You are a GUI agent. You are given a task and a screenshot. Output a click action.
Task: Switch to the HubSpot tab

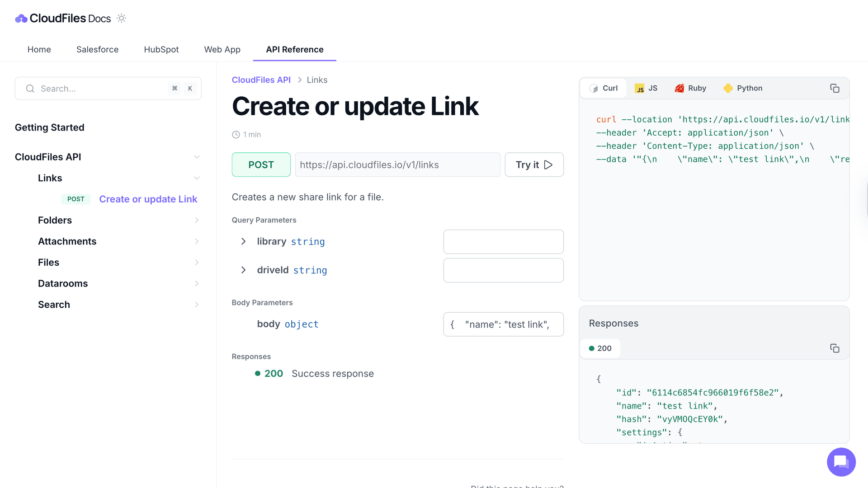coord(161,49)
